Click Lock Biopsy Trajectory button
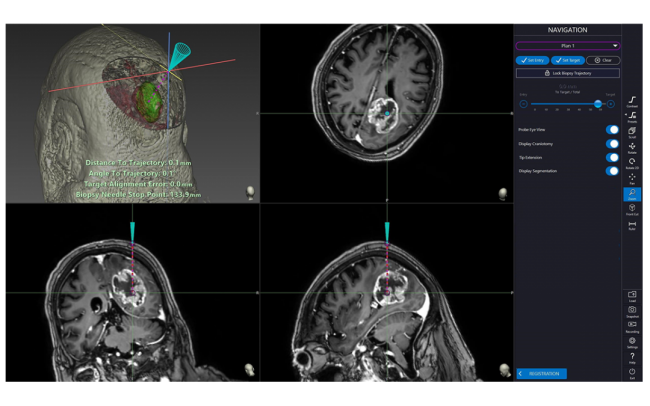The height and width of the screenshot is (406, 650). point(567,73)
